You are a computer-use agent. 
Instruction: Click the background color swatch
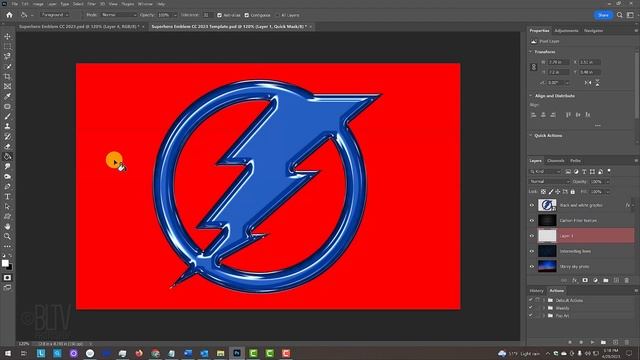pos(10,267)
